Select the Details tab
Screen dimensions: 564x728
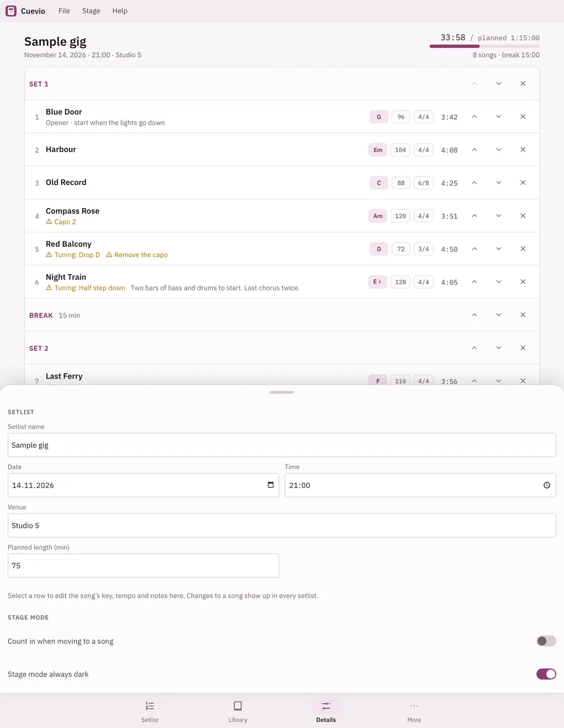[x=326, y=711]
